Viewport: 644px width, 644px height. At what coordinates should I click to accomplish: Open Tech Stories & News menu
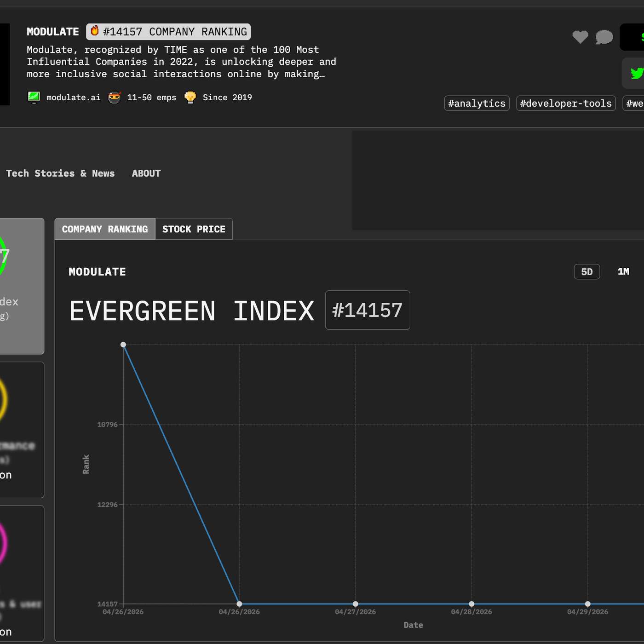[60, 173]
